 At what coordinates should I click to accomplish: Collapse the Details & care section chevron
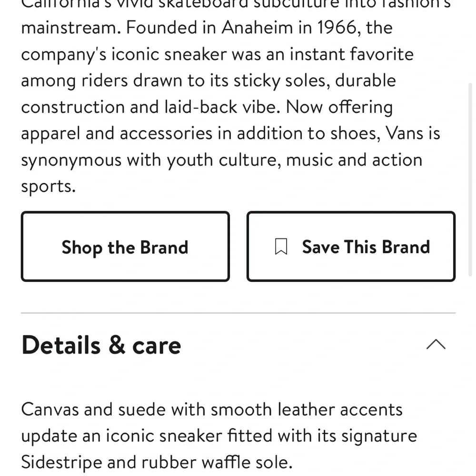tap(436, 345)
